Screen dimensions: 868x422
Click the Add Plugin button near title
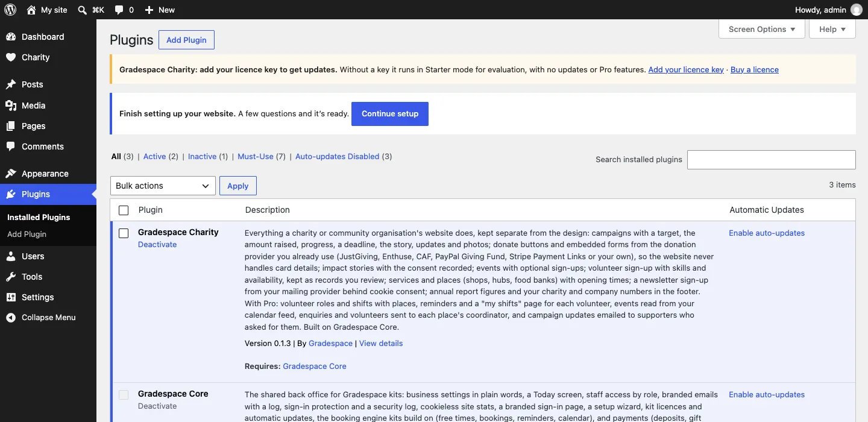coord(186,40)
